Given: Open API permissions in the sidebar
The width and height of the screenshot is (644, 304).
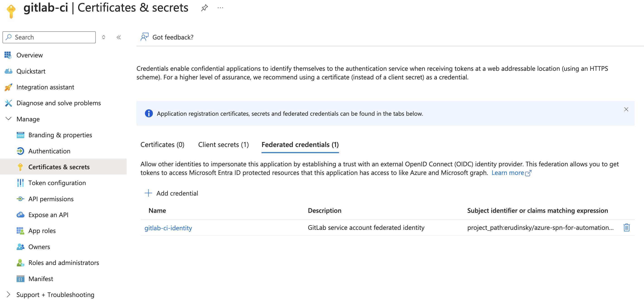Looking at the screenshot, I should point(51,199).
